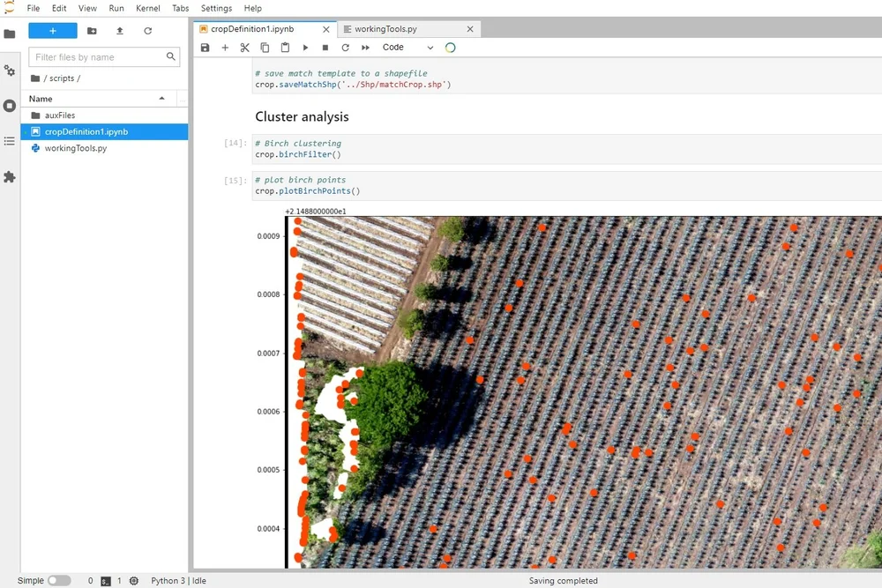The width and height of the screenshot is (882, 588).
Task: Save the cropDefinition1 notebook
Action: point(205,47)
